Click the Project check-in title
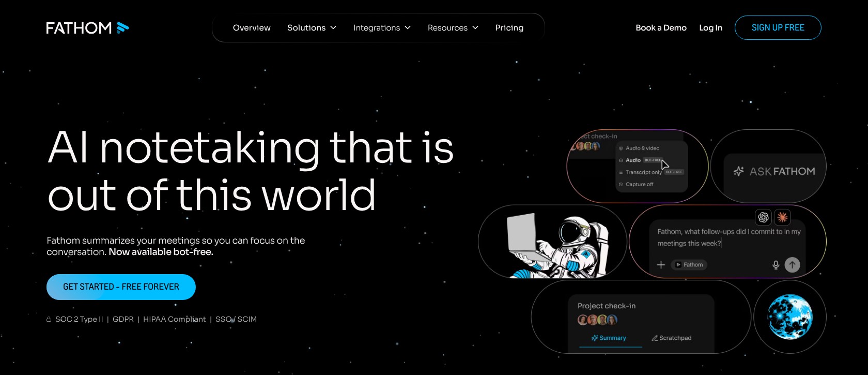 coord(607,306)
